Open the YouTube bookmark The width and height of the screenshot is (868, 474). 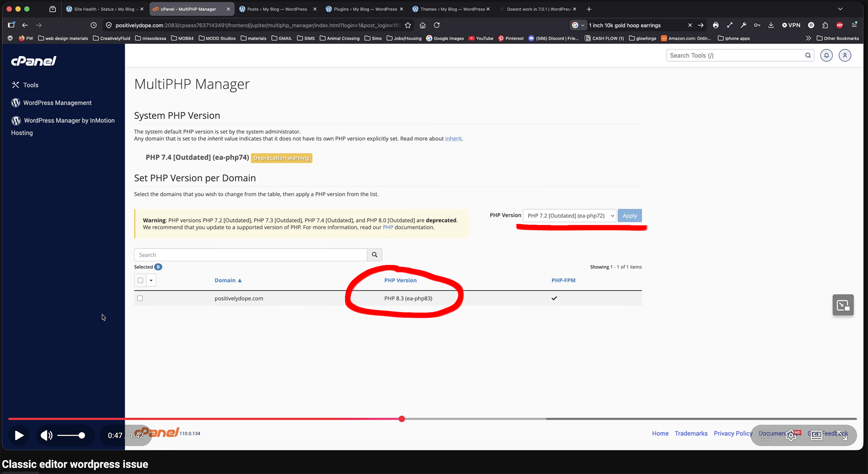(x=481, y=38)
